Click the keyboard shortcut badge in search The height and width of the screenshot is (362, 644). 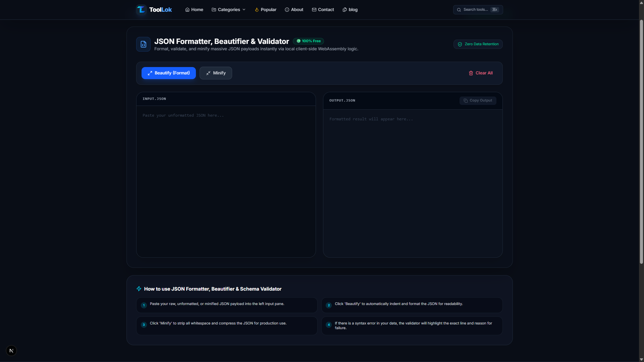(x=495, y=10)
